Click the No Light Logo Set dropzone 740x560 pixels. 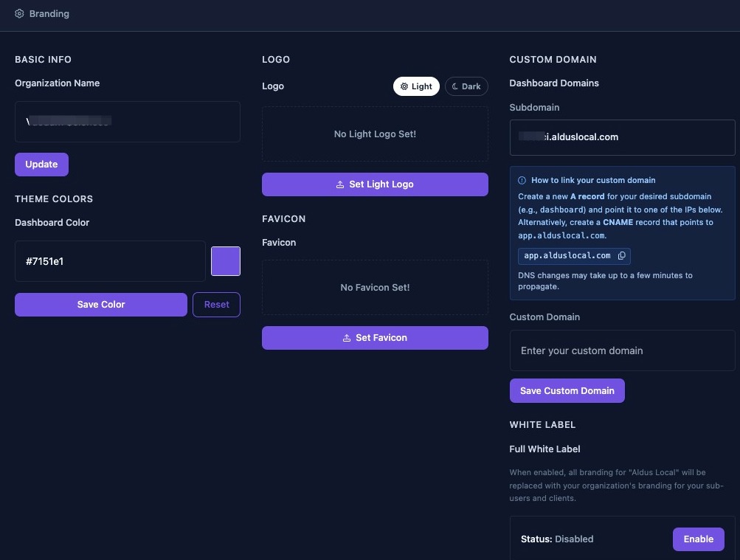(x=376, y=134)
